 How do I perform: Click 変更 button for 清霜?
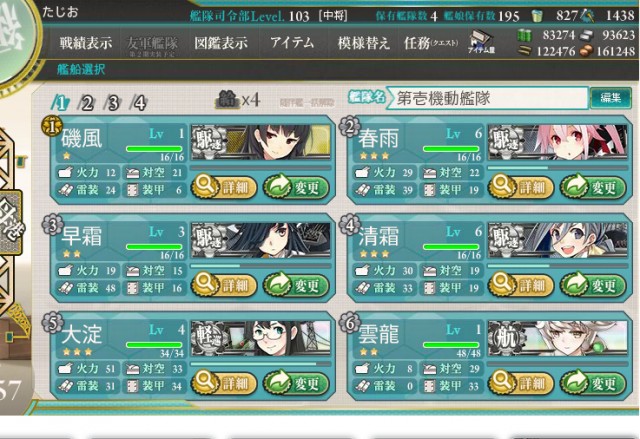point(593,285)
